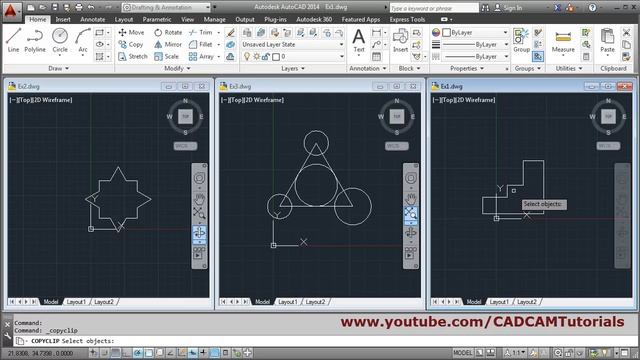Open WCS dropdown in Ex2.dwg viewport
The width and height of the screenshot is (640, 360).
pyautogui.click(x=185, y=146)
